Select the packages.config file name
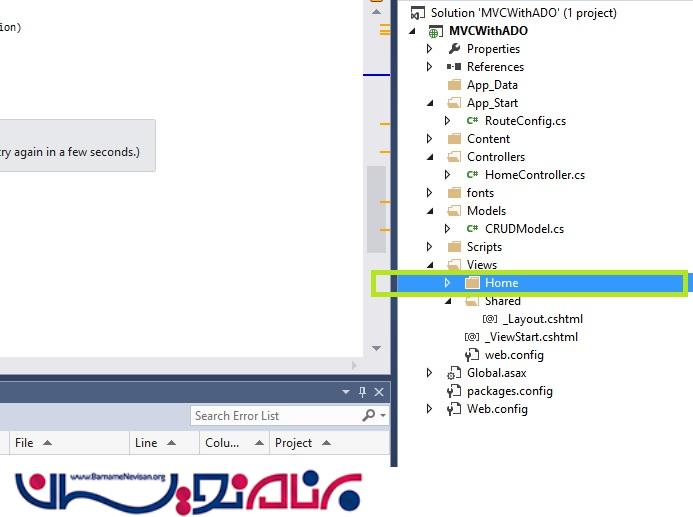 [510, 391]
